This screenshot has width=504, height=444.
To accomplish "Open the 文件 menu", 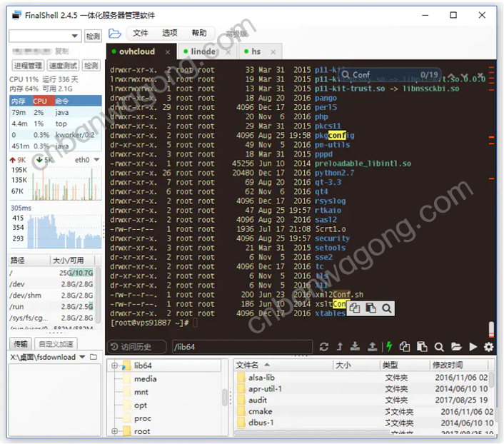I will pyautogui.click(x=141, y=33).
